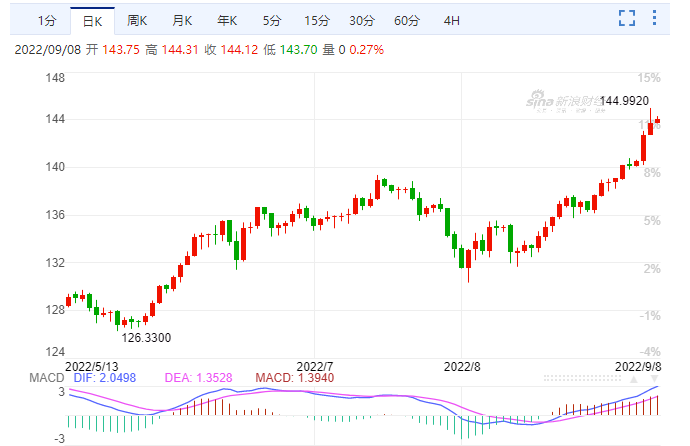Switch to the 1分 timeframe tab
Viewport: 690px width, 446px height.
point(45,20)
